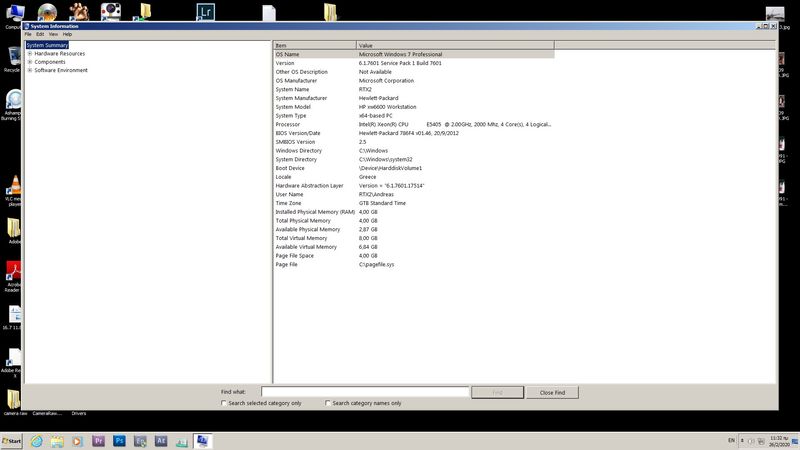Open VLC media player desktop icon
Image resolution: width=800 pixels, height=450 pixels.
(14, 189)
